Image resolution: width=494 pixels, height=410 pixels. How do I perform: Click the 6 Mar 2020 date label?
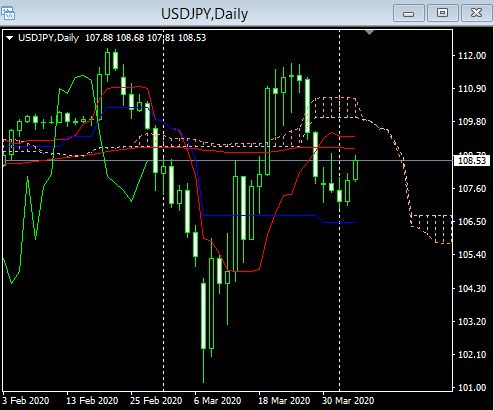(x=218, y=400)
